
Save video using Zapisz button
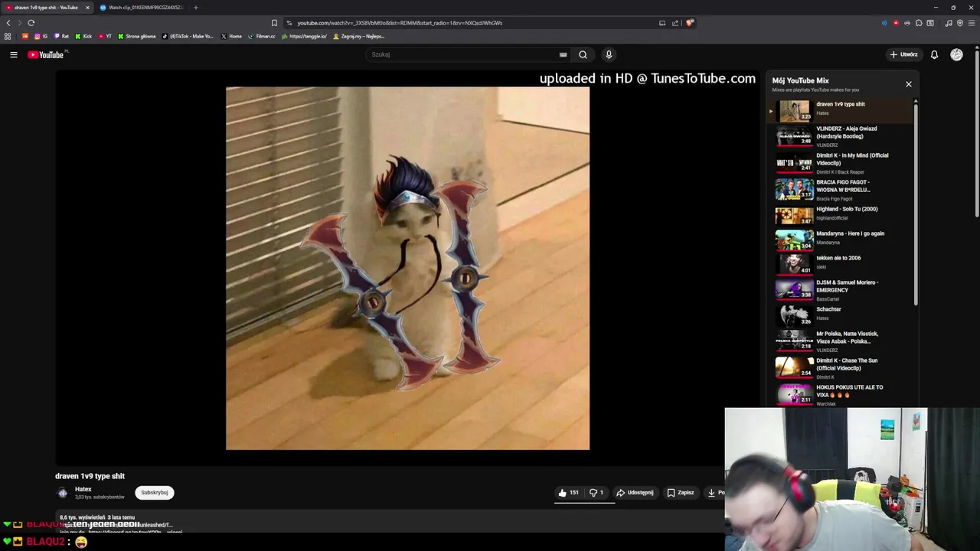pyautogui.click(x=680, y=493)
